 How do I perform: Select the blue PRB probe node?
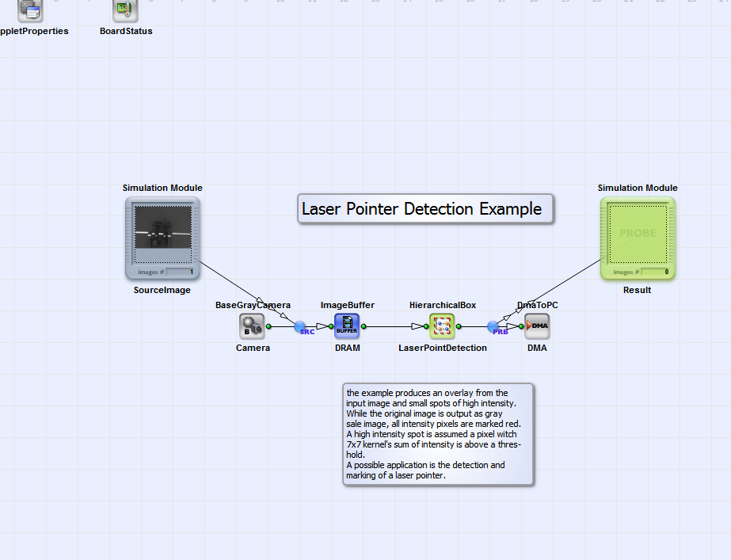point(493,326)
